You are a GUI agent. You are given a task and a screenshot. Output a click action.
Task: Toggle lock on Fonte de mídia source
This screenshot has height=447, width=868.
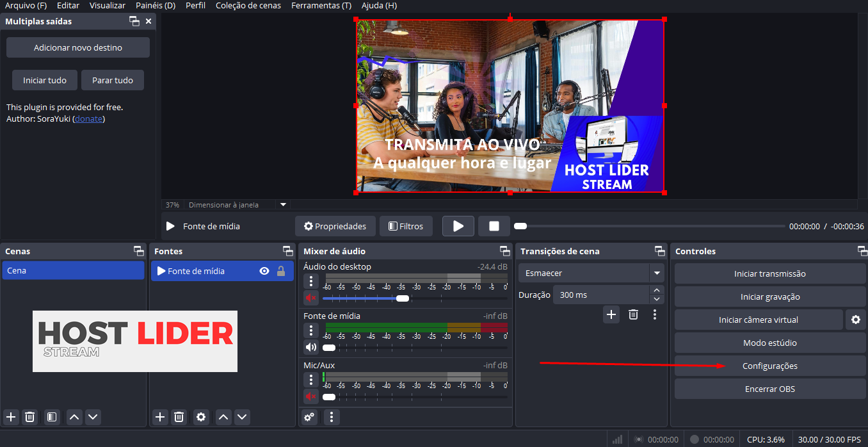coord(281,271)
